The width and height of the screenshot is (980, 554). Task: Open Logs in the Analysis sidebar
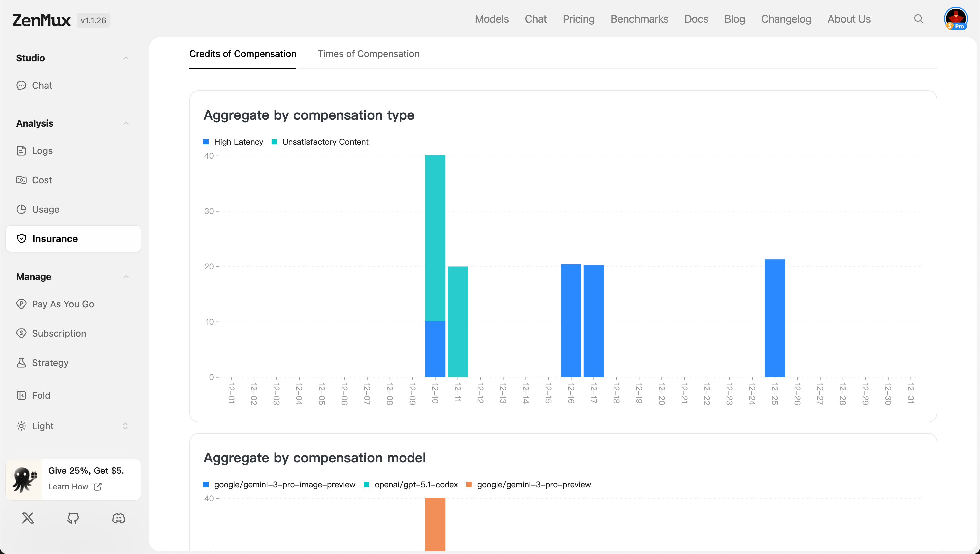click(42, 151)
